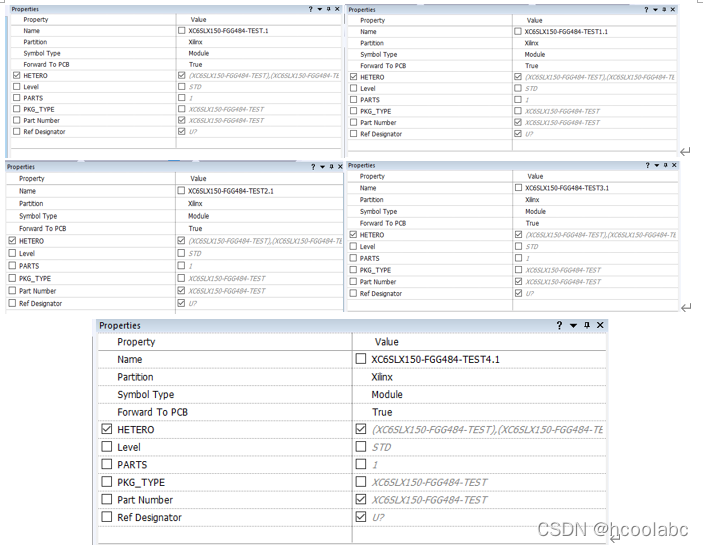This screenshot has width=703, height=546.
Task: Toggle the Name value checkbox for XC6SLX150-FGG484-TEST4.1
Action: (360, 359)
